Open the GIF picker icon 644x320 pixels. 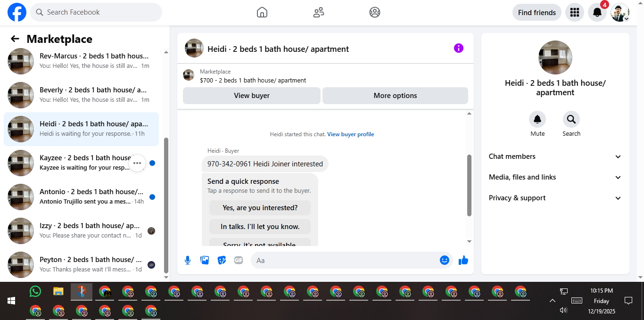[x=239, y=260]
